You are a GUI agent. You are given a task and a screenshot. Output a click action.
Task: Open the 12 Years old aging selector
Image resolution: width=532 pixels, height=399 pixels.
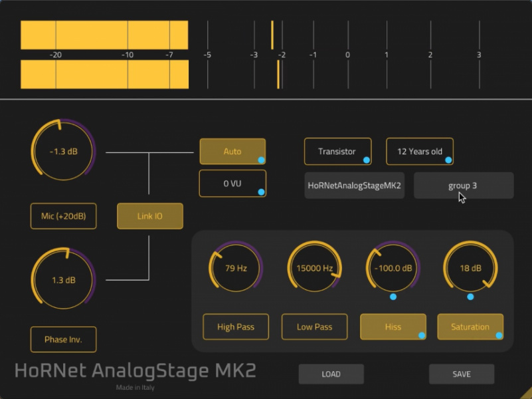(x=419, y=151)
